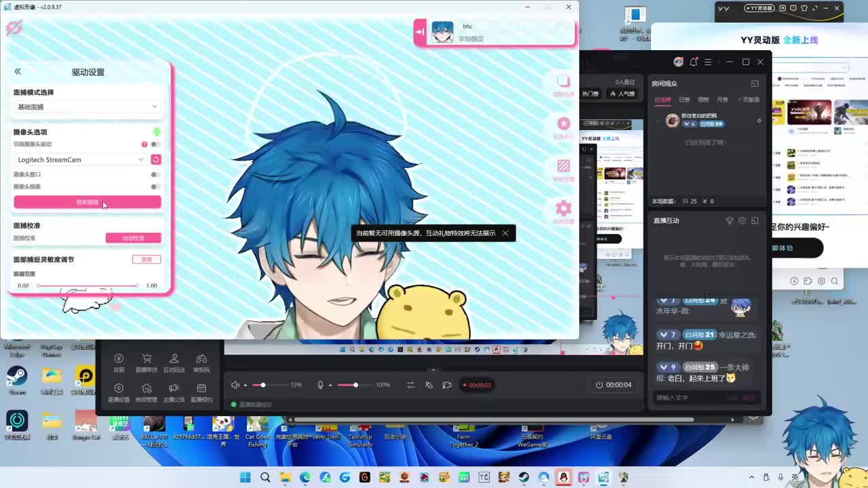Open 直播带货 shopping cart tool
Image resolution: width=868 pixels, height=488 pixels.
146,362
